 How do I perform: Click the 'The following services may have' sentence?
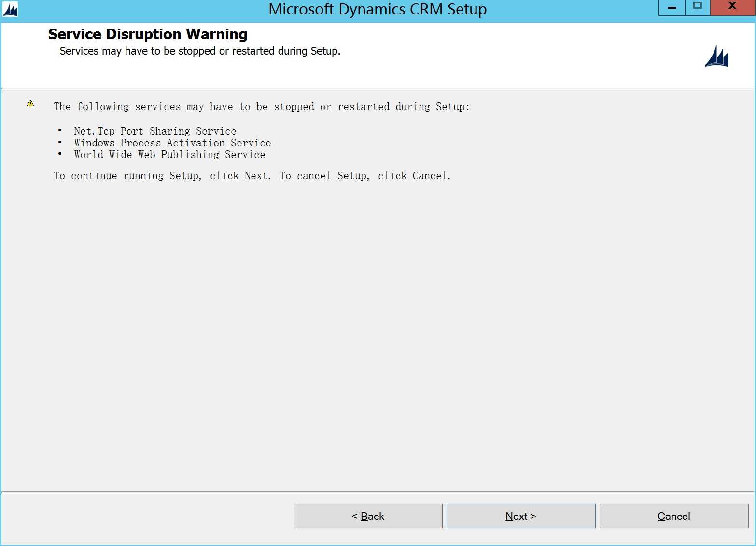[x=262, y=107]
